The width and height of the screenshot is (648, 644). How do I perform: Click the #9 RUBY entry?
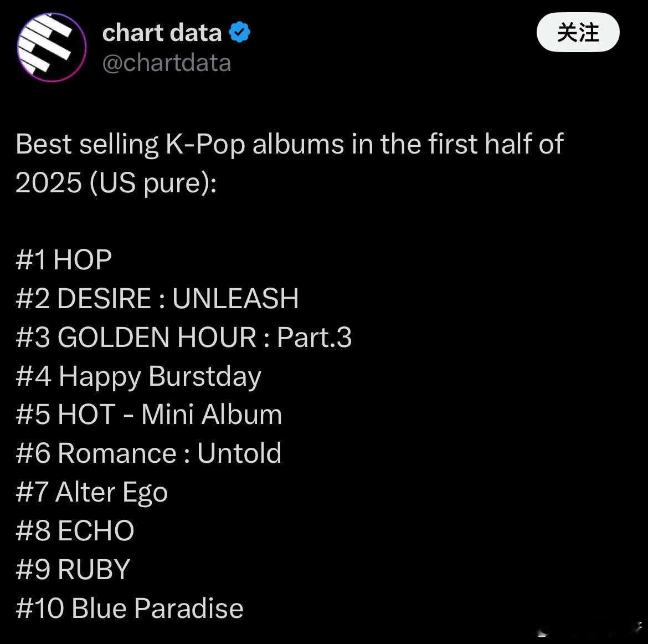(x=73, y=570)
